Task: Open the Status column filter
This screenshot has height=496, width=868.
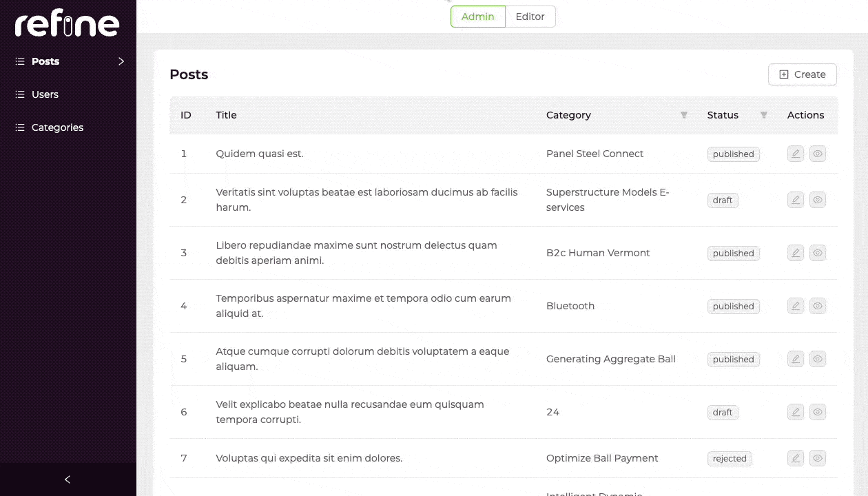Action: [x=763, y=115]
